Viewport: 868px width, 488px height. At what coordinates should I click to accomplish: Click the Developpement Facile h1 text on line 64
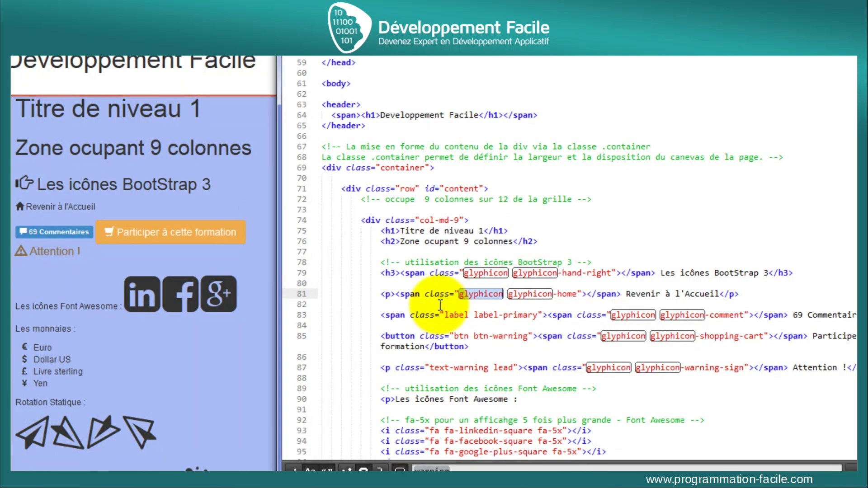coord(429,115)
